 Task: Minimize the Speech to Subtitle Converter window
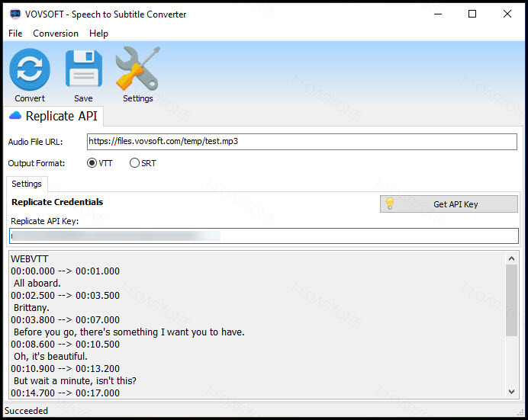pos(438,14)
